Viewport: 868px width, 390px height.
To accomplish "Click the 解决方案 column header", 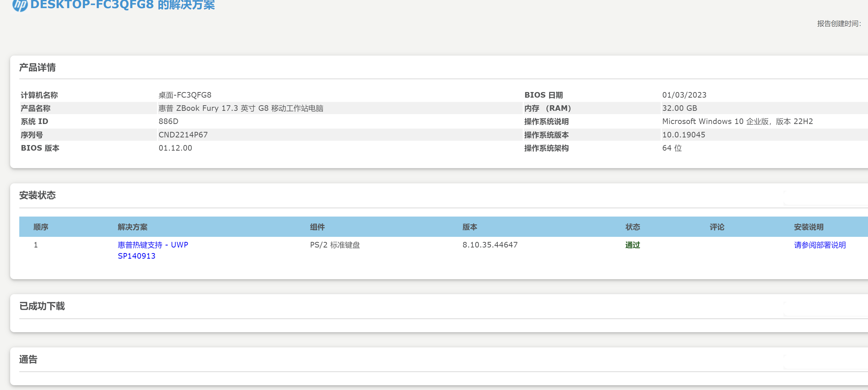I will (132, 227).
